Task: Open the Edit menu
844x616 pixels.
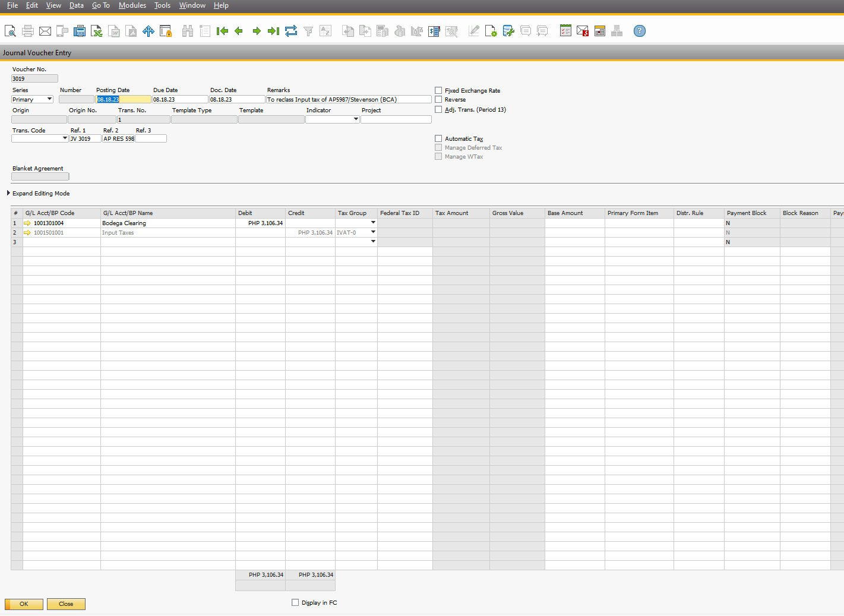Action: (32, 5)
